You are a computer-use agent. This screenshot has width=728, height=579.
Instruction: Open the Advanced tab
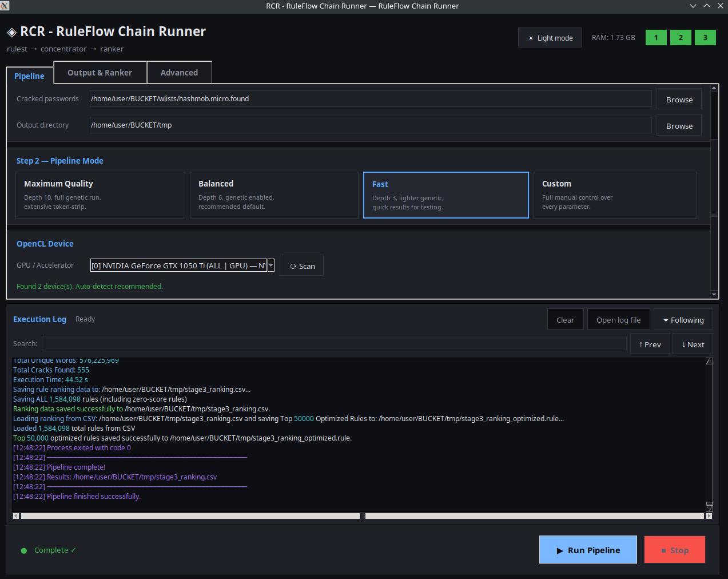click(180, 73)
